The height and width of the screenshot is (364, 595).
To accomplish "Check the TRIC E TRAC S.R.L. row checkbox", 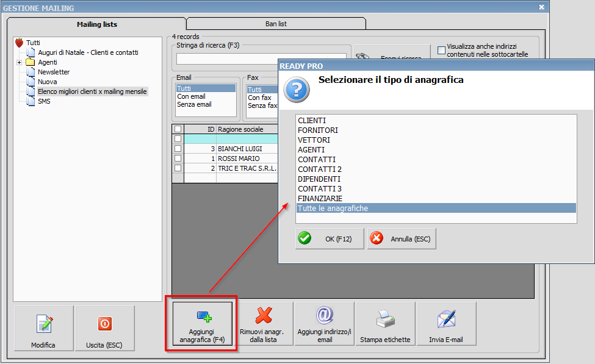I will coord(178,168).
